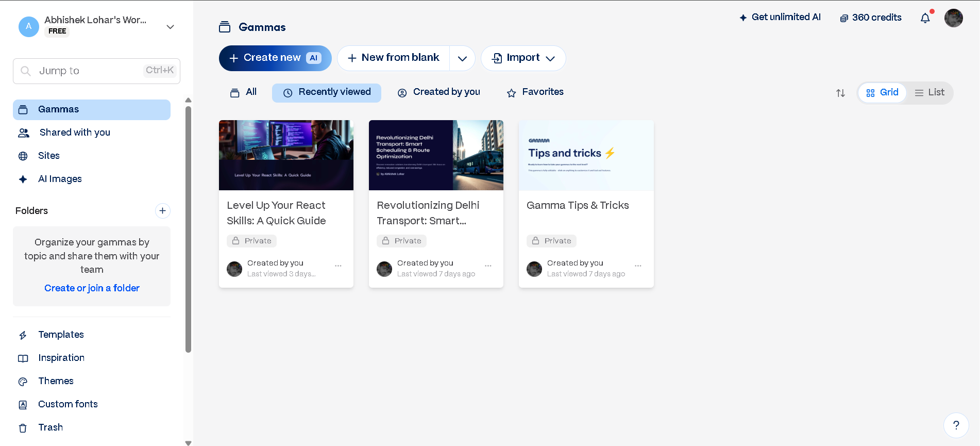Click Private badge on Delhi Transport card

pyautogui.click(x=401, y=241)
